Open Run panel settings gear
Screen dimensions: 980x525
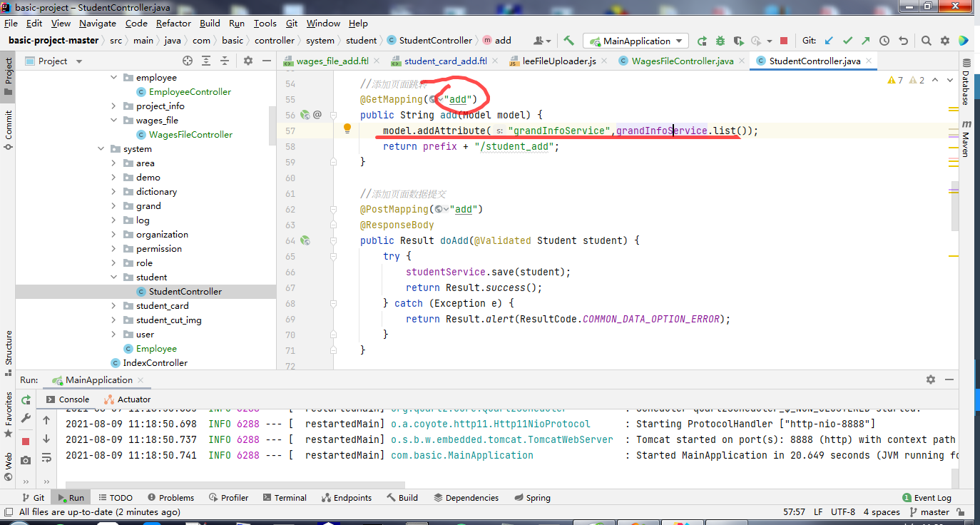[x=930, y=380]
